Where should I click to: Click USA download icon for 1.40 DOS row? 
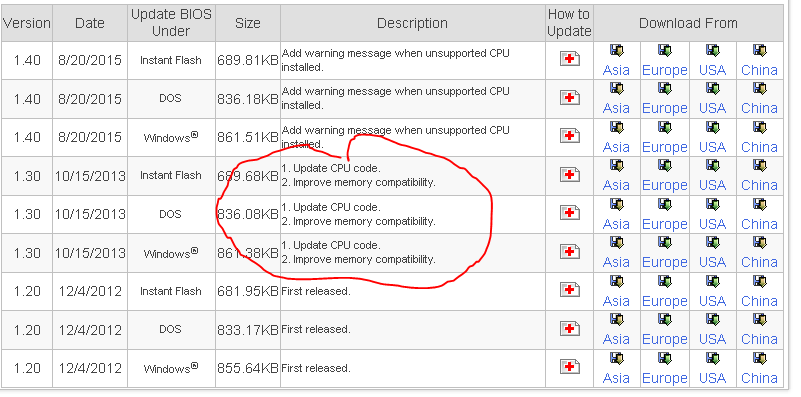tap(712, 89)
